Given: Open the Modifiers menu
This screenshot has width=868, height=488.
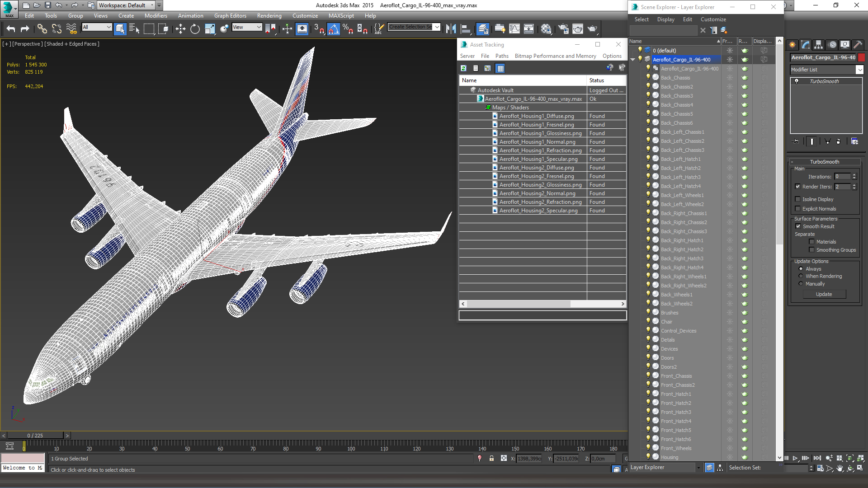Looking at the screenshot, I should click(x=156, y=16).
